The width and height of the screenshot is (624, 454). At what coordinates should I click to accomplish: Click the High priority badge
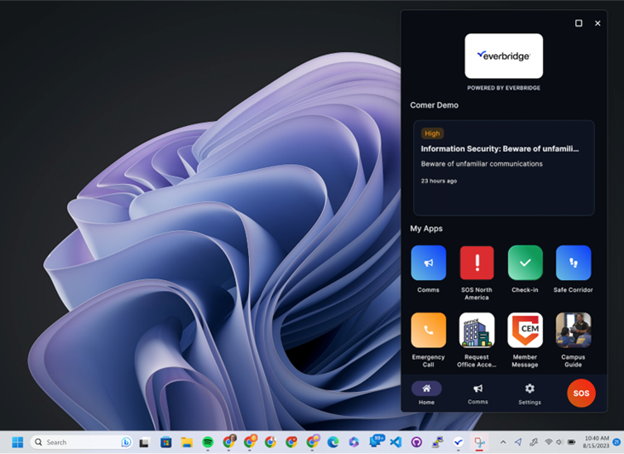point(432,134)
